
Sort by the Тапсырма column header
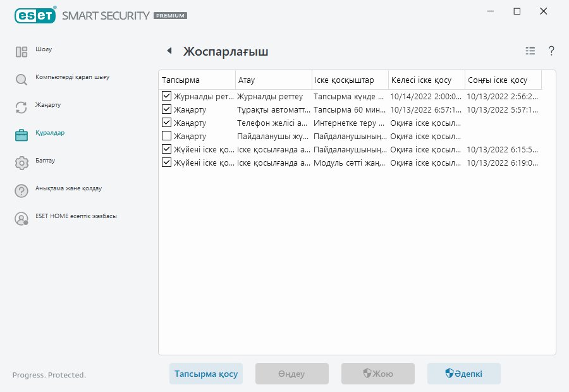pos(179,80)
